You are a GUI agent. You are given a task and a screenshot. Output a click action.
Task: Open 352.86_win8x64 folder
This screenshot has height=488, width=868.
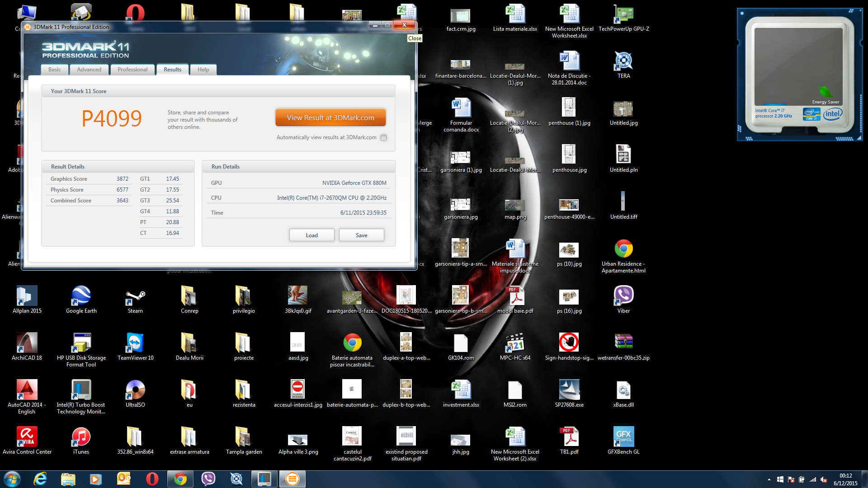[136, 440]
